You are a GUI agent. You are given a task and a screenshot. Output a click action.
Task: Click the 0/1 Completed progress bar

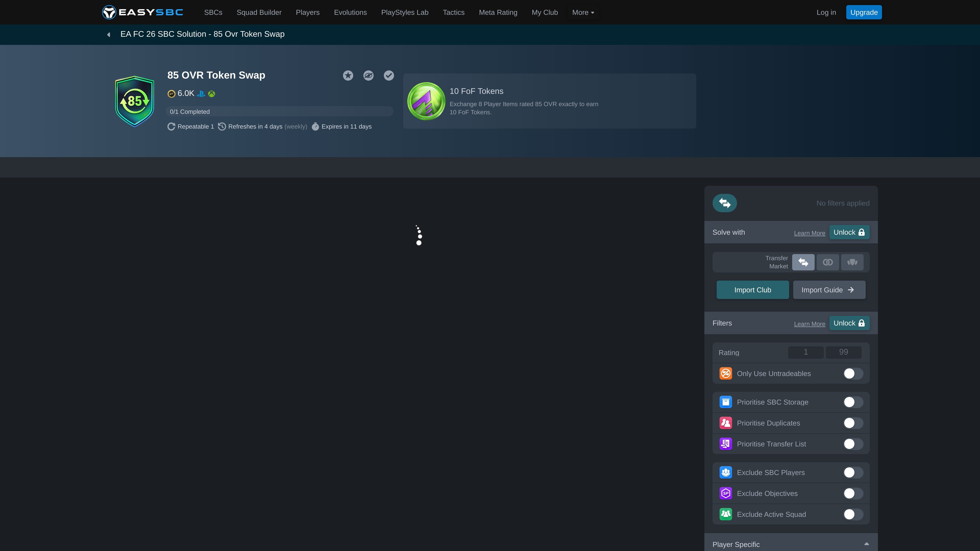pos(280,111)
